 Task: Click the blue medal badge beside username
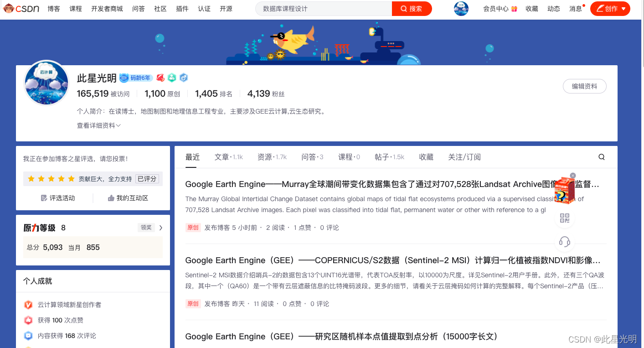(183, 78)
